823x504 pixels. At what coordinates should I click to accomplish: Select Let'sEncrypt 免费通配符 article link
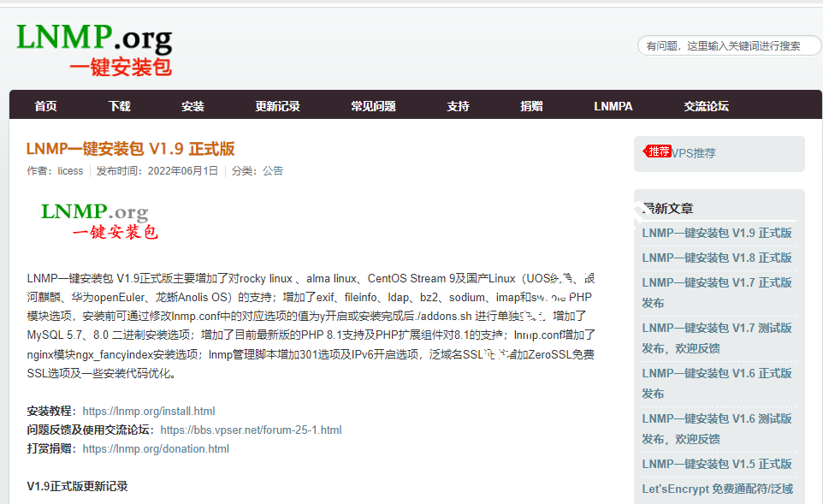[x=717, y=489]
